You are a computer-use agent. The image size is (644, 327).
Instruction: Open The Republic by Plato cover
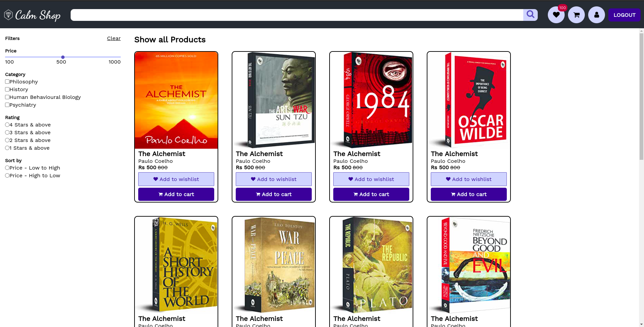[x=371, y=265]
